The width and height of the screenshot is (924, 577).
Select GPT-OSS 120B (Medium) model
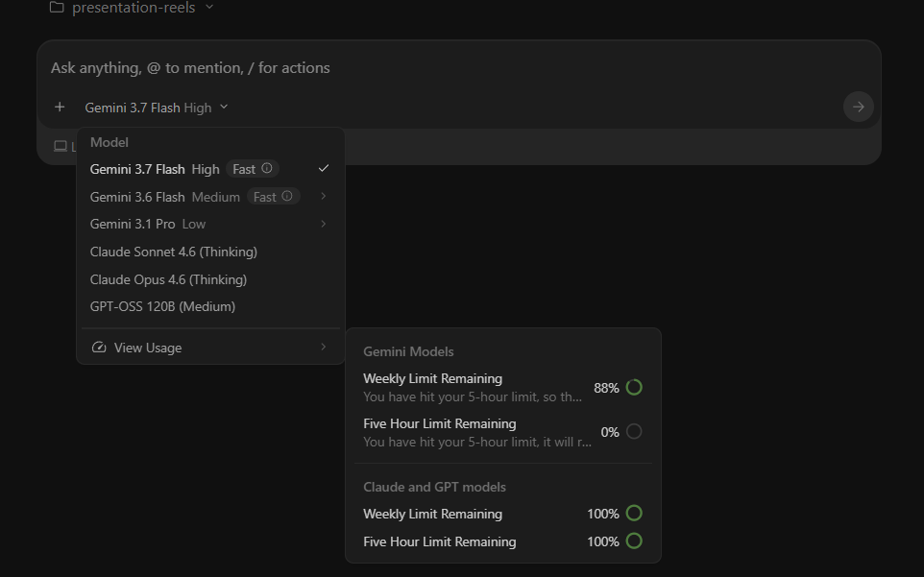click(209, 307)
